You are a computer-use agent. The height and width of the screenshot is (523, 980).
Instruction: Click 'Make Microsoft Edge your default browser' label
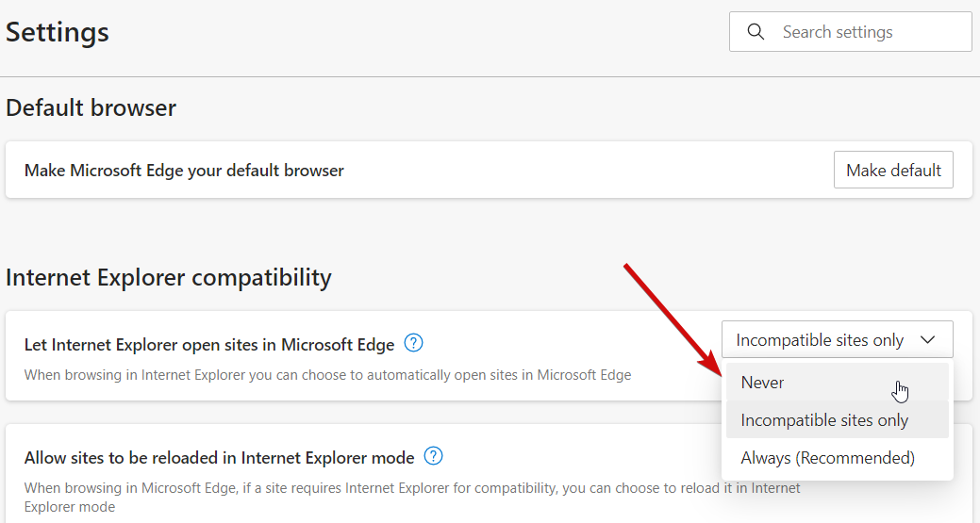184,171
